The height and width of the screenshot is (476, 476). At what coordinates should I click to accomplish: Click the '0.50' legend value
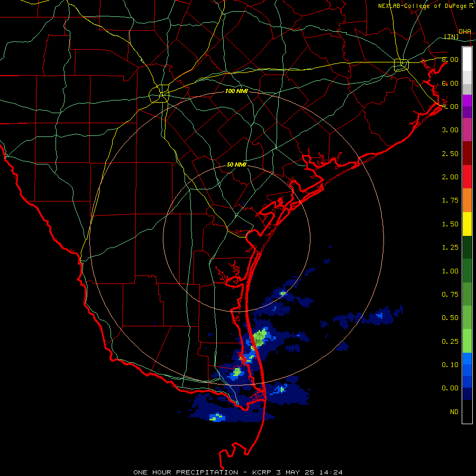[x=450, y=318]
